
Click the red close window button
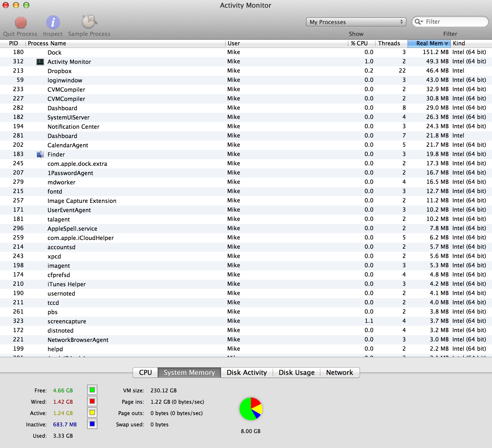click(x=5, y=5)
